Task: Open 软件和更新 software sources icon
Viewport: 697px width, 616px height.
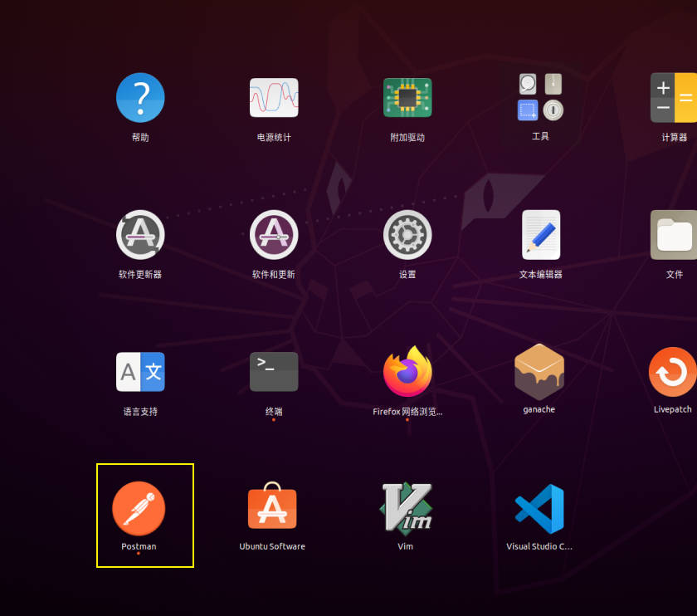Action: pyautogui.click(x=274, y=235)
